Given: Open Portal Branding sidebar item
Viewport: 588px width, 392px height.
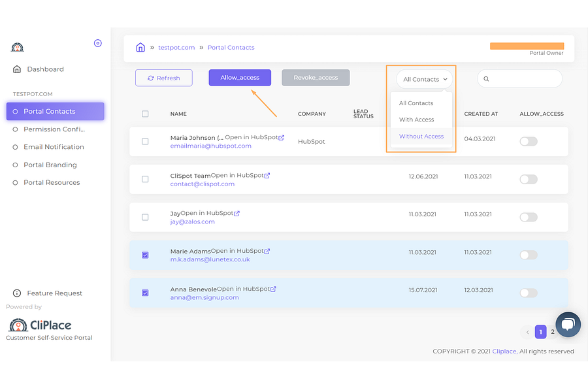Looking at the screenshot, I should [x=50, y=165].
